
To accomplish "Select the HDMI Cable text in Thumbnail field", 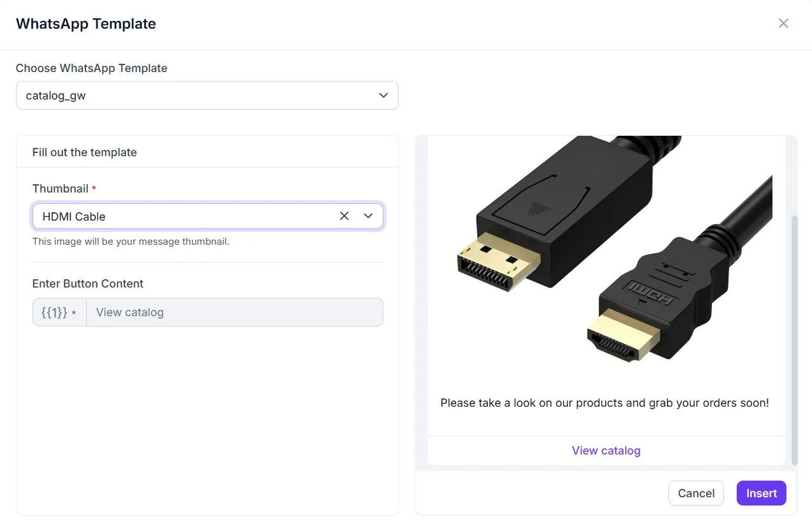I will 74,217.
